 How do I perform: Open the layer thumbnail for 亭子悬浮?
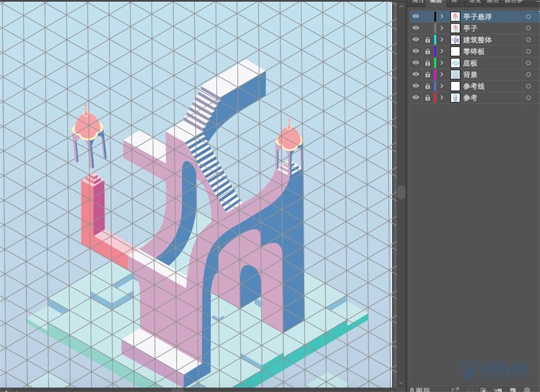456,16
